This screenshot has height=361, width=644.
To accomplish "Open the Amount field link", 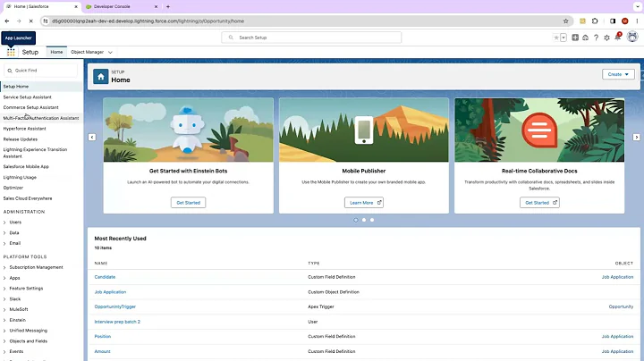I will [x=102, y=351].
